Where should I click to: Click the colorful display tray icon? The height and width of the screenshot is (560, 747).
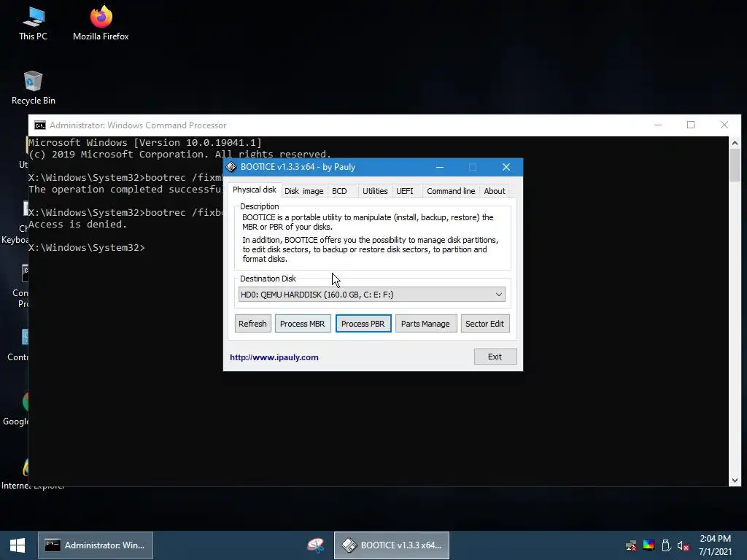[649, 545]
